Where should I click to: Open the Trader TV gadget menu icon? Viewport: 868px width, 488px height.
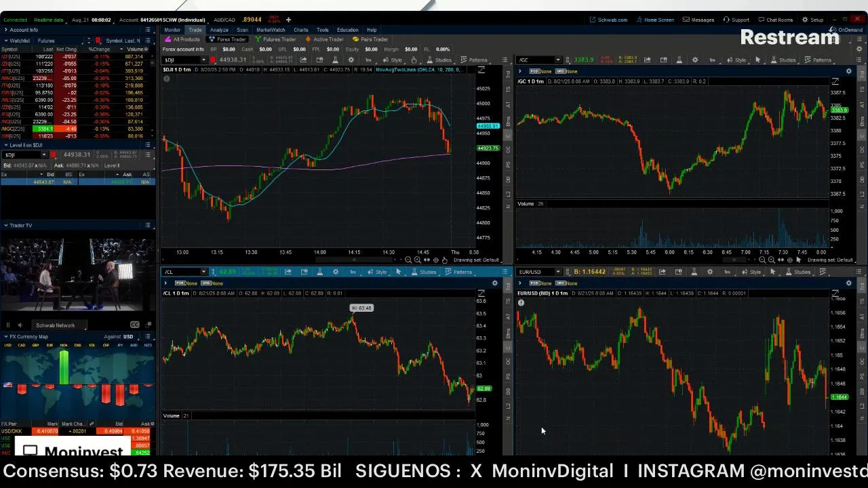tap(148, 225)
